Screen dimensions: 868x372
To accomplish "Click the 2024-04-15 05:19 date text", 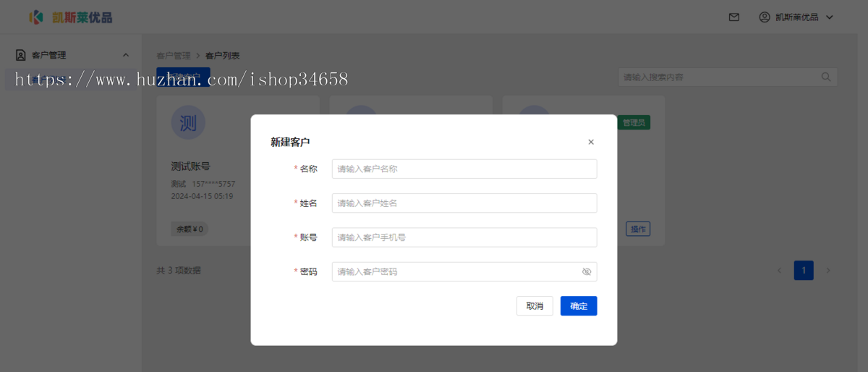I will point(202,196).
